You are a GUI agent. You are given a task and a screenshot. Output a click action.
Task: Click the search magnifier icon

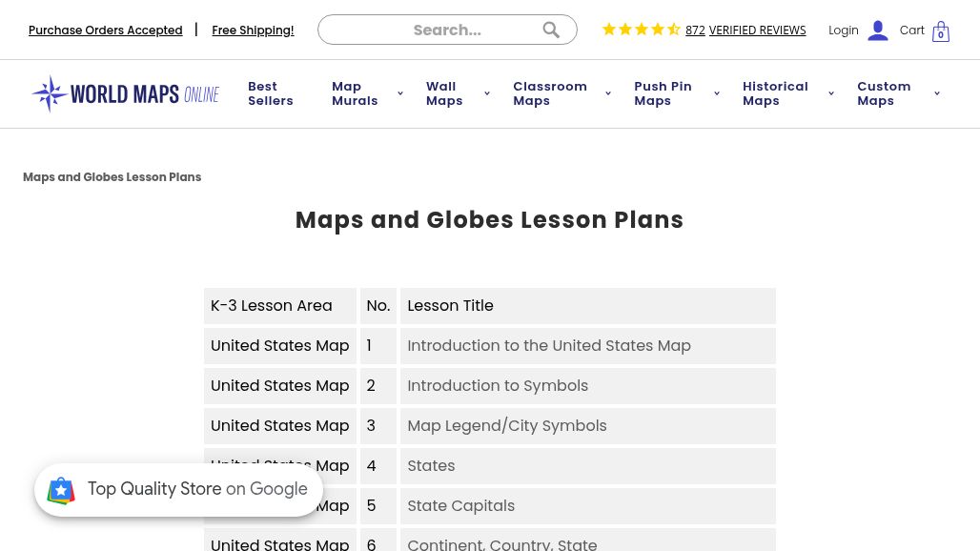point(551,31)
